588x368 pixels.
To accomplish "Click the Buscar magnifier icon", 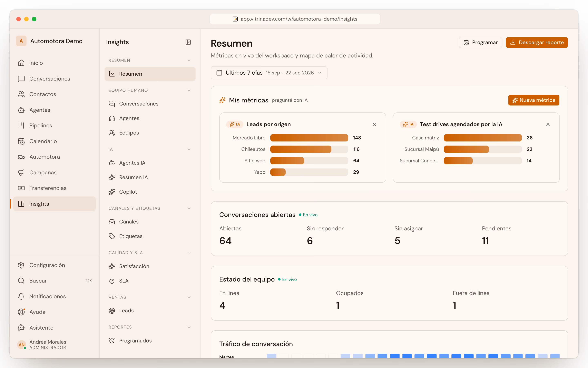I will tap(21, 281).
